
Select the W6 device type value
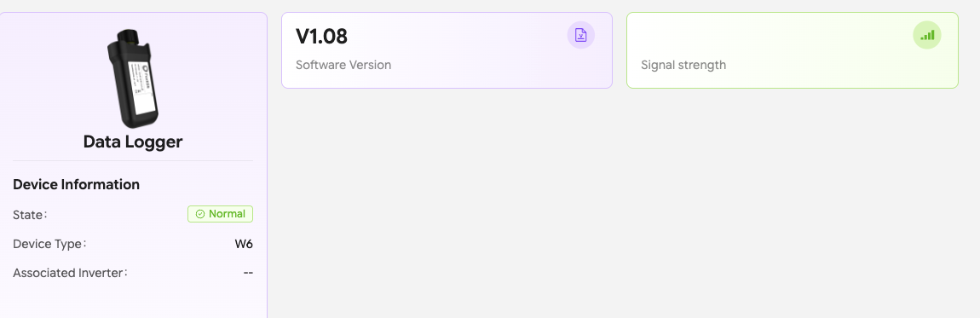tap(244, 244)
